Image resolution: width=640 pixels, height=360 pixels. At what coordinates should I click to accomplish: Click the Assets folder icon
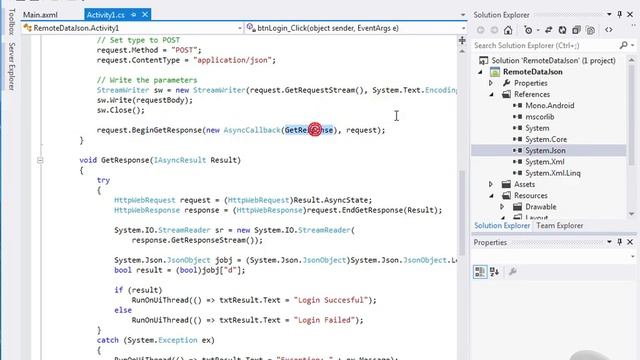click(x=507, y=184)
